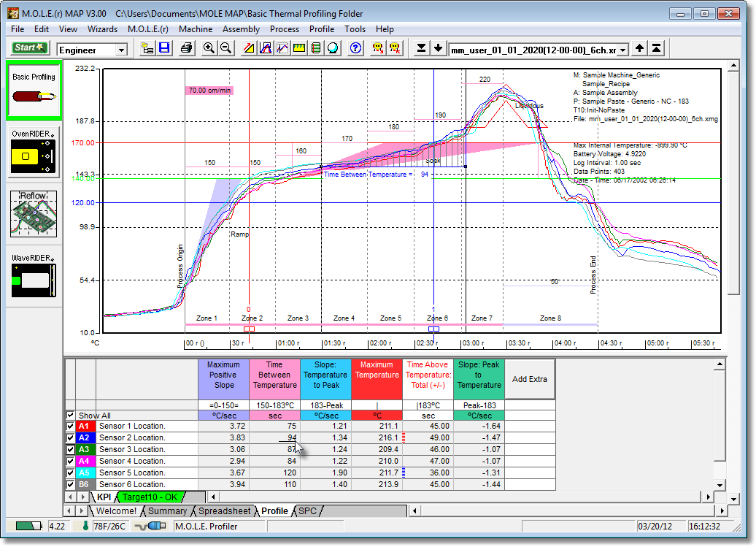Viewport: 756px width, 547px height.
Task: Click the M.O.L.E. connection status icon
Action: 150,526
